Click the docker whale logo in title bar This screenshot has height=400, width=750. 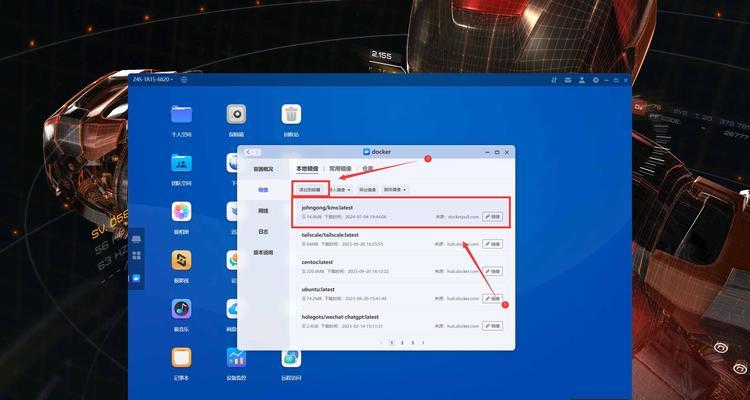[367, 152]
